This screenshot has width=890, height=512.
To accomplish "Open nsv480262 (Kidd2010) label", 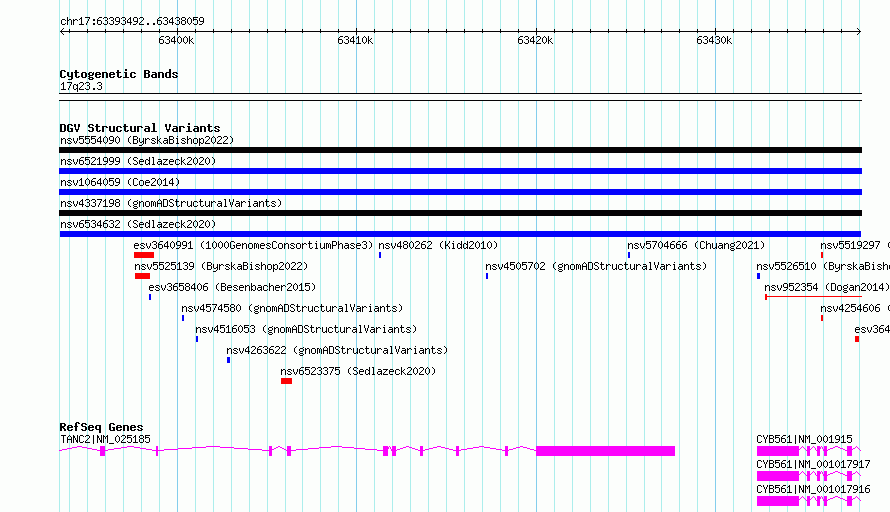I will [x=438, y=245].
